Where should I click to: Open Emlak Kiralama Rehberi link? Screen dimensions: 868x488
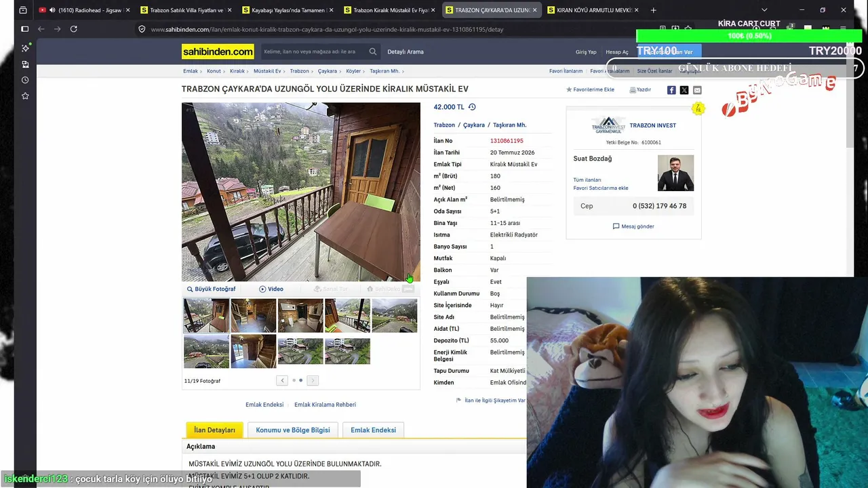coord(325,405)
